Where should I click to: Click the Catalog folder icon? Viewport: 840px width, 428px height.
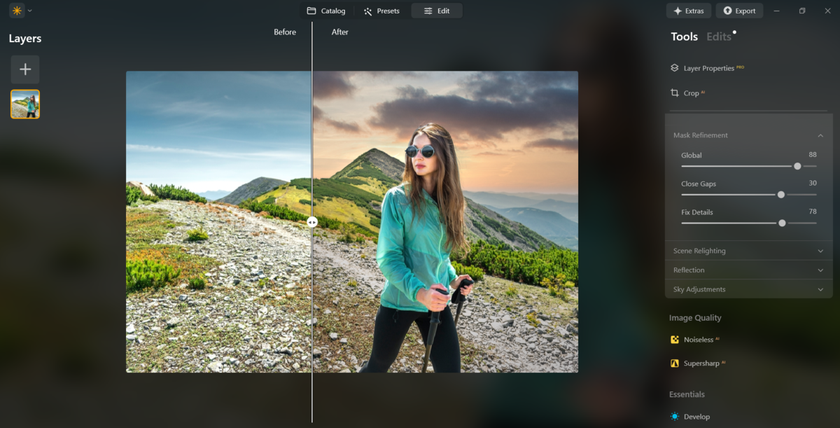tap(311, 11)
